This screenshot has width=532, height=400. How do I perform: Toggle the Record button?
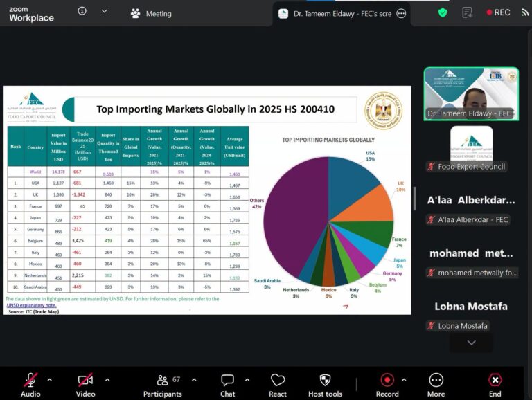[x=387, y=385]
